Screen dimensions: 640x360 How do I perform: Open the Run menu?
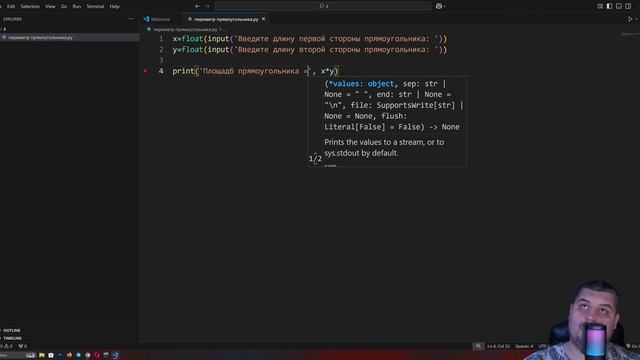(x=76, y=6)
